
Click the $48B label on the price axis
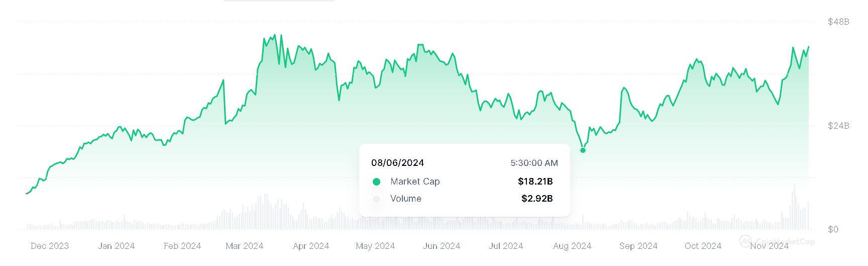pos(838,22)
